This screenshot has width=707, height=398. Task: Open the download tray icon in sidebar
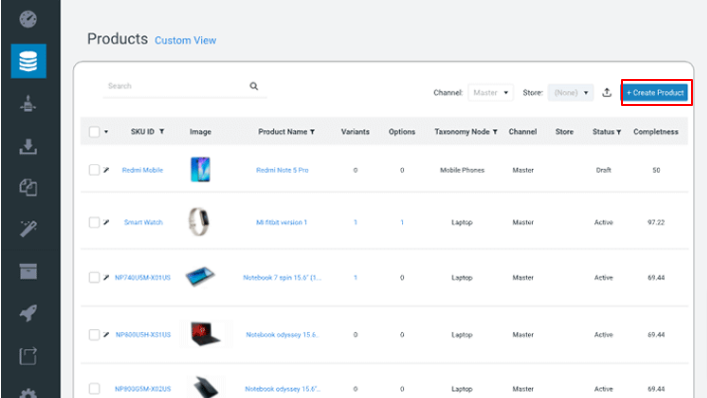(x=28, y=147)
